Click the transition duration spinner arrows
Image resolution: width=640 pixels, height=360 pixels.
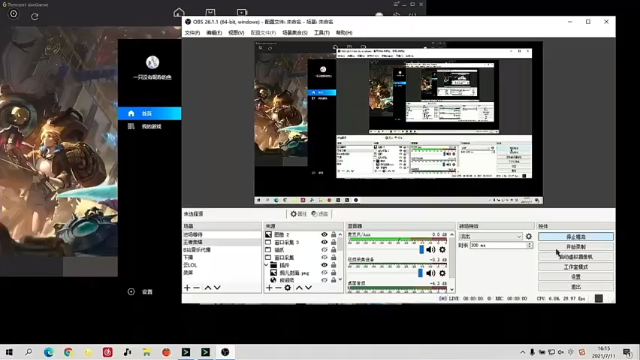coord(529,245)
